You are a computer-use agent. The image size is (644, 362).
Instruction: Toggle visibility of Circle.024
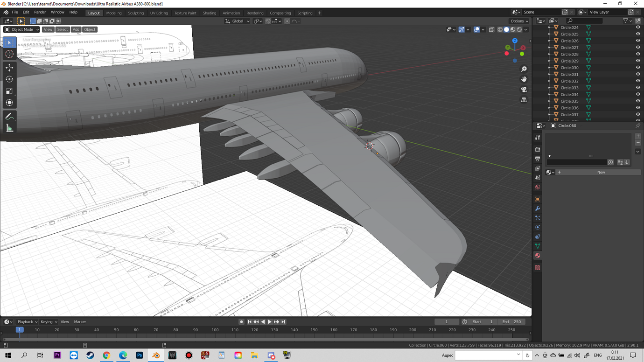point(638,27)
